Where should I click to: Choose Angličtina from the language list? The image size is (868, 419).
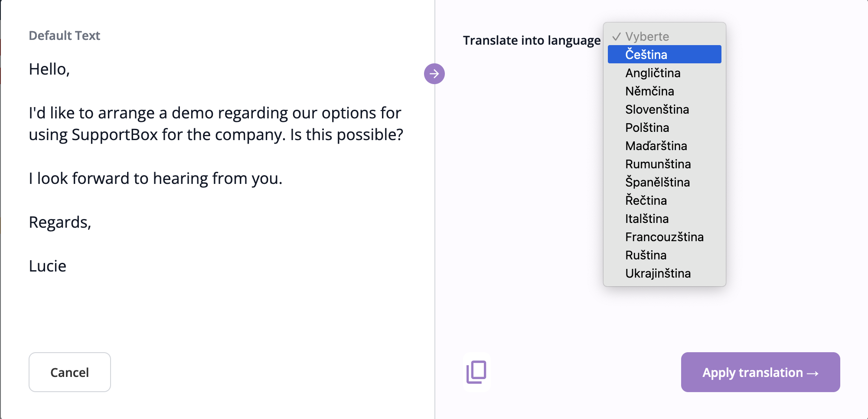point(653,73)
